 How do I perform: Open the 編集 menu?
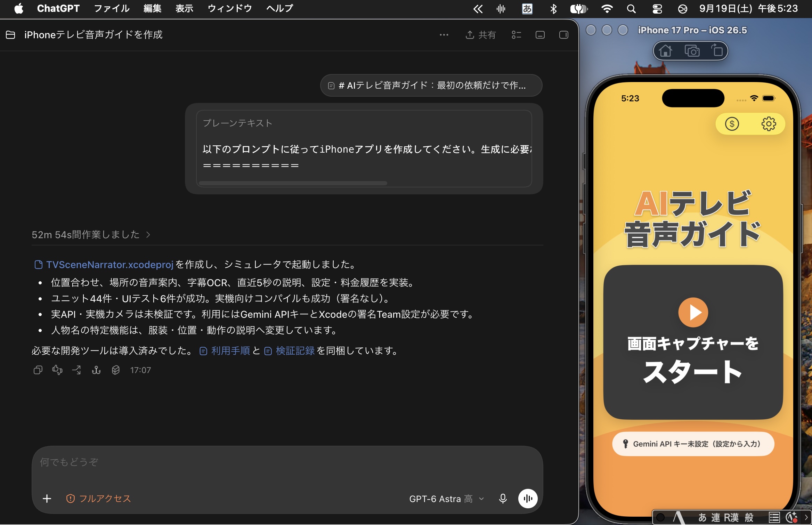[153, 8]
